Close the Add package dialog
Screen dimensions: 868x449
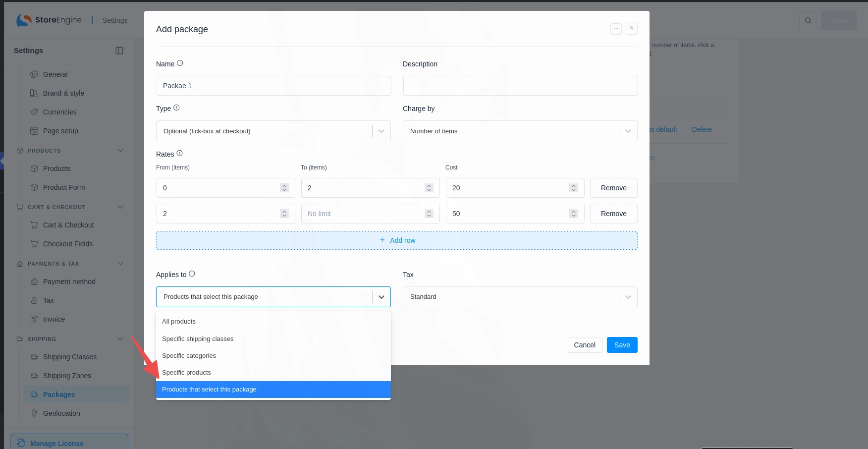632,28
